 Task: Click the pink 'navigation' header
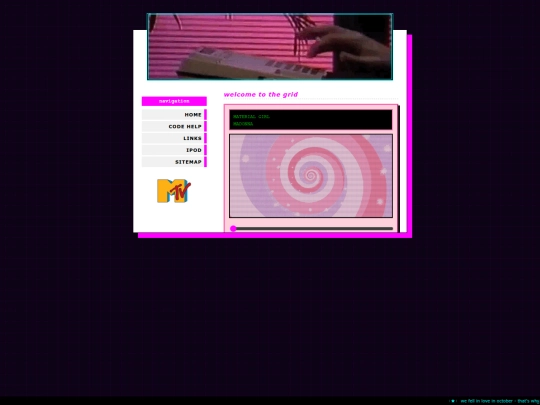tap(174, 101)
